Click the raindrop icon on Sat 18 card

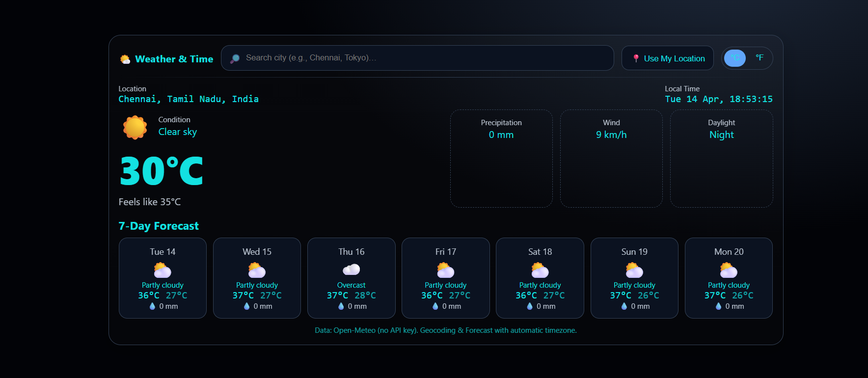(x=530, y=306)
